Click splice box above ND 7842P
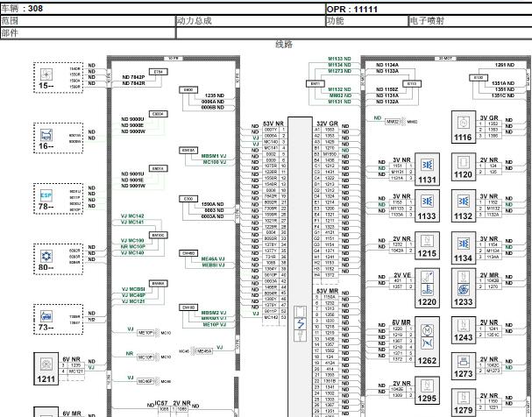 pyautogui.click(x=158, y=72)
